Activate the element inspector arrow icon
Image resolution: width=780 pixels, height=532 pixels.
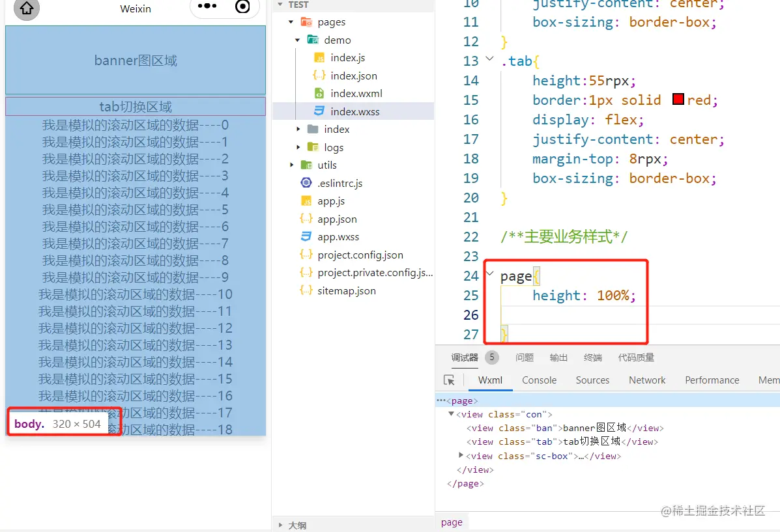tap(449, 380)
